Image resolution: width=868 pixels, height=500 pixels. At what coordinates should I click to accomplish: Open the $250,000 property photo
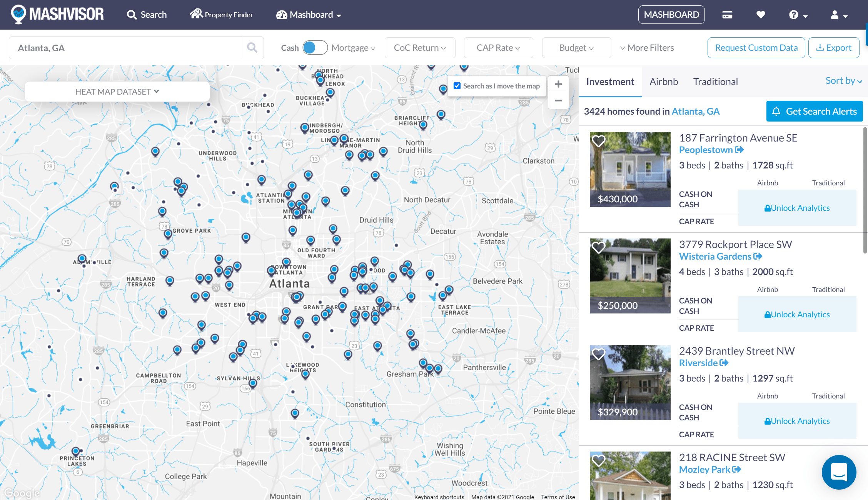(630, 276)
